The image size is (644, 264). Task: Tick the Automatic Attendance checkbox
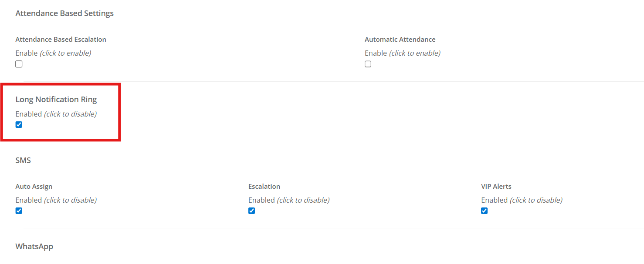[x=368, y=64]
